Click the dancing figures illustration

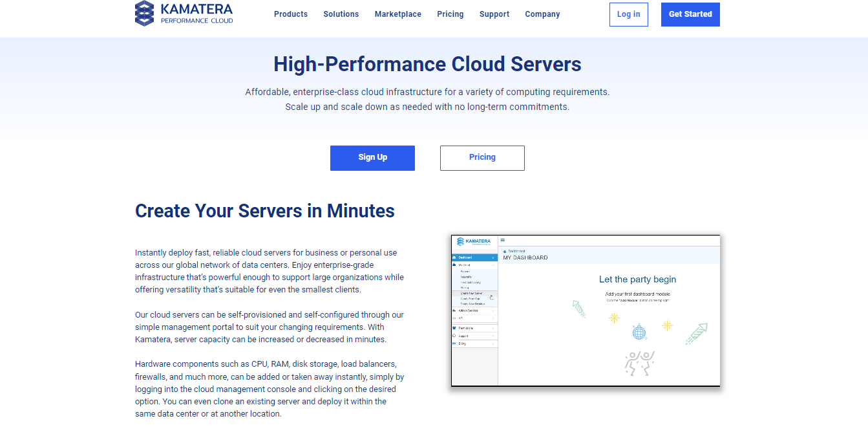639,363
